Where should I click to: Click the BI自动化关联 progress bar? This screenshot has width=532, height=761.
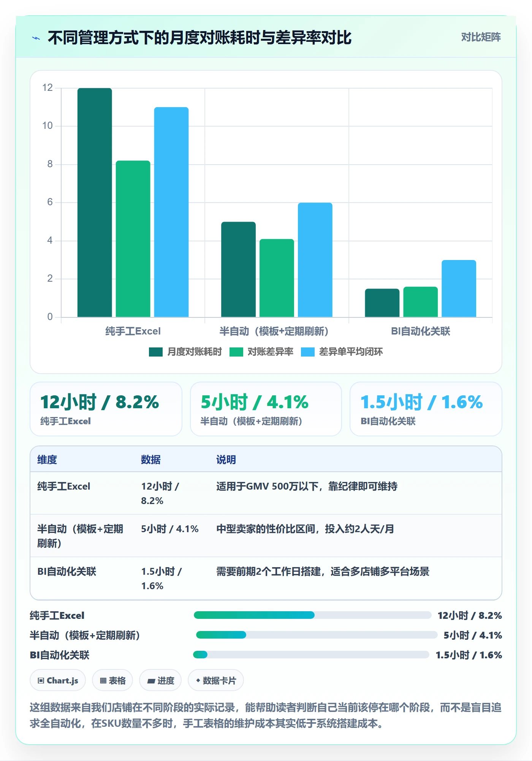click(x=311, y=655)
